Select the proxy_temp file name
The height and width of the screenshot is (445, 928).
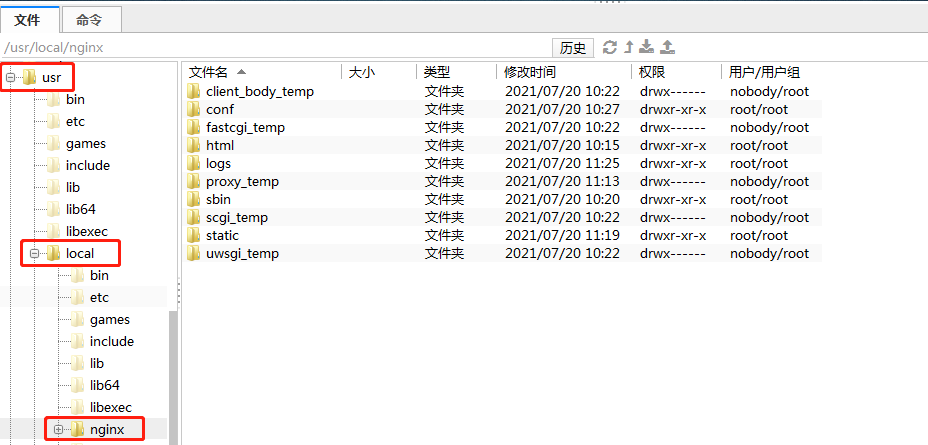pyautogui.click(x=243, y=182)
